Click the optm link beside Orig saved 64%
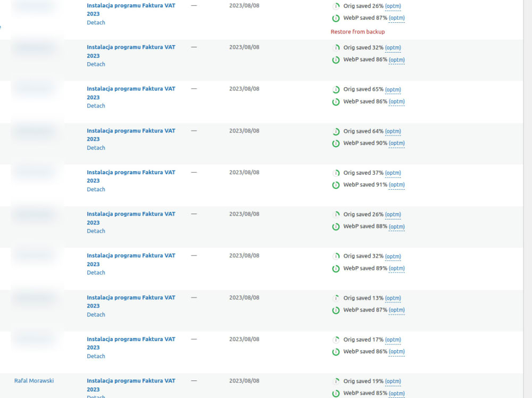Screen dimensions: 532x398 tap(393, 131)
